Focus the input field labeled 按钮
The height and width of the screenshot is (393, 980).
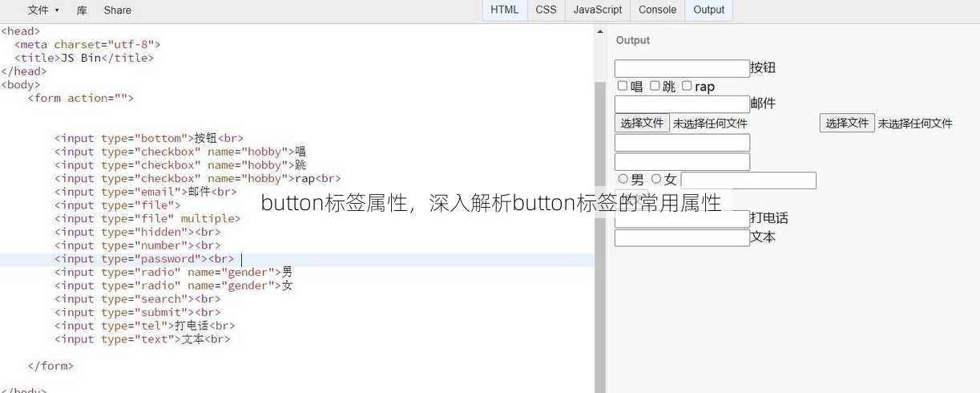coord(682,69)
